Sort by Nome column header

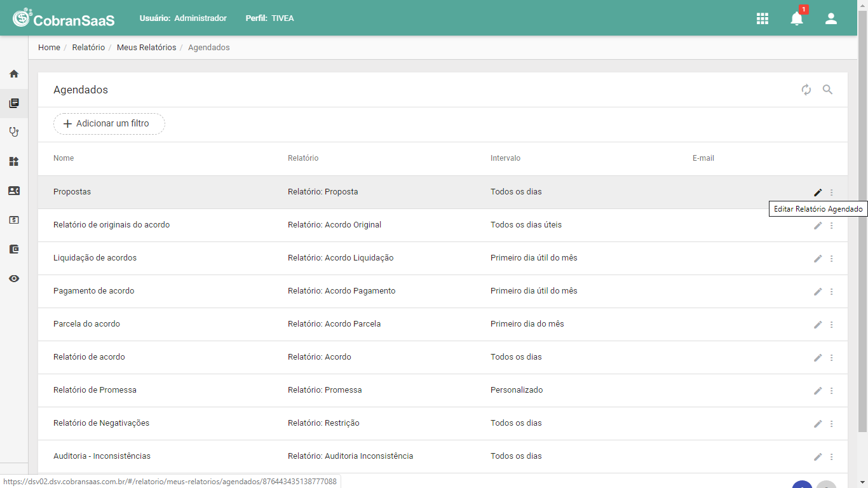64,158
